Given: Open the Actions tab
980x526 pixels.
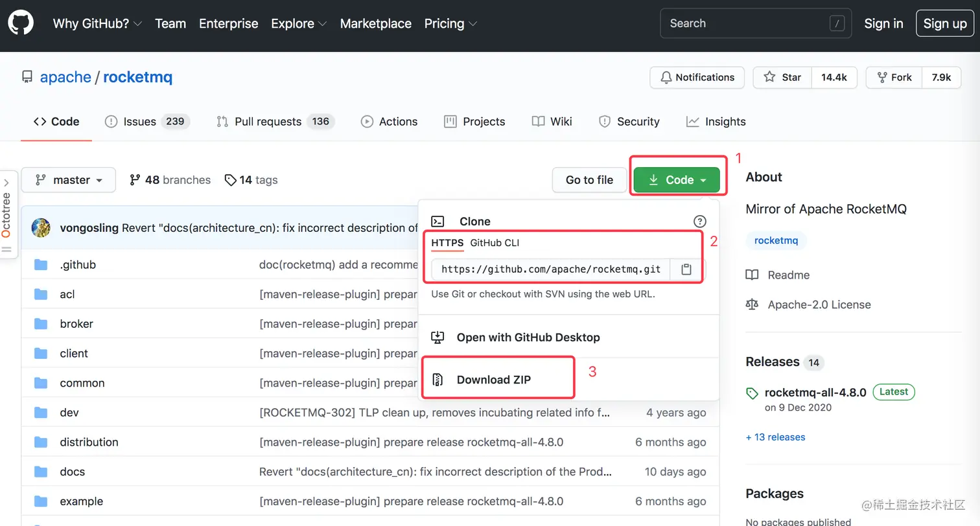Looking at the screenshot, I should coord(390,121).
